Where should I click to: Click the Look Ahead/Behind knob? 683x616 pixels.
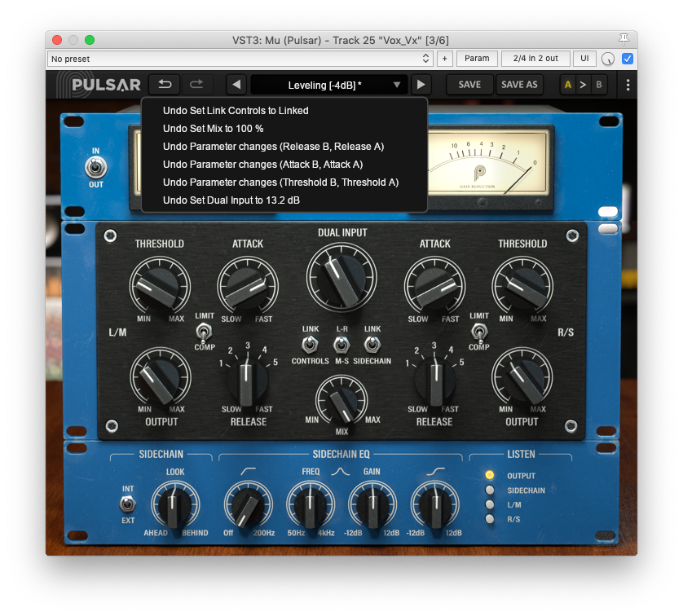pyautogui.click(x=175, y=505)
